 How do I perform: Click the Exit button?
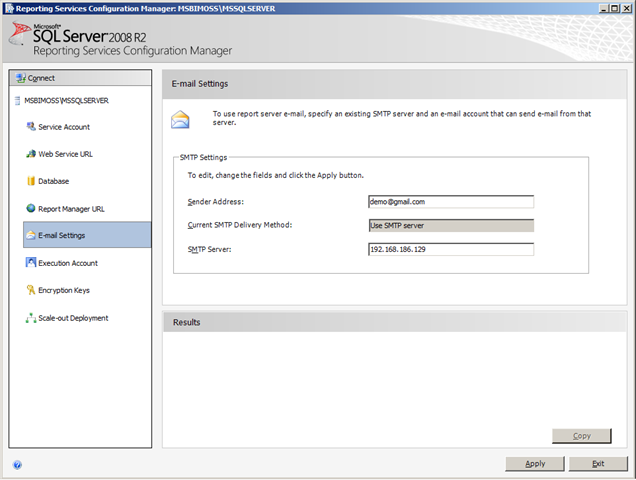pyautogui.click(x=598, y=463)
